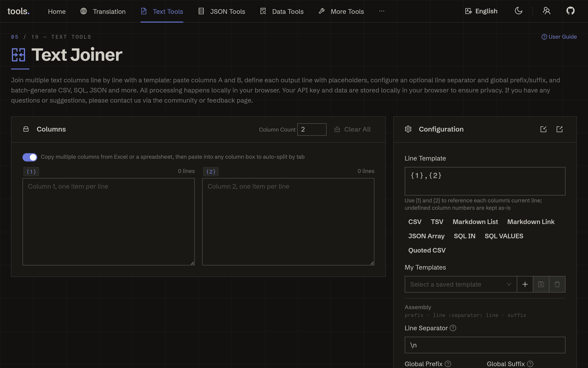
Task: Click the save template disk icon
Action: 541,284
